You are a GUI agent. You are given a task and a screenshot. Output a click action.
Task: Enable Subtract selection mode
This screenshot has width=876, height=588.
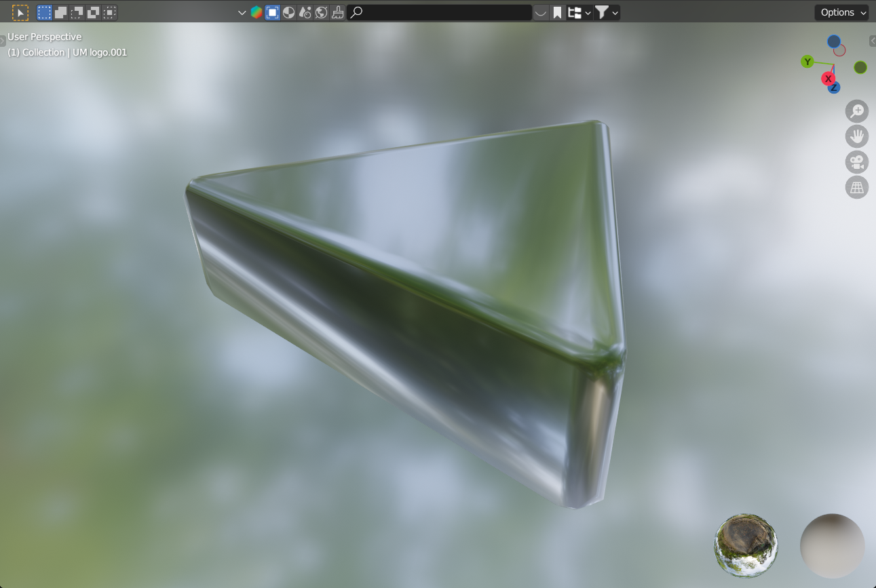77,12
